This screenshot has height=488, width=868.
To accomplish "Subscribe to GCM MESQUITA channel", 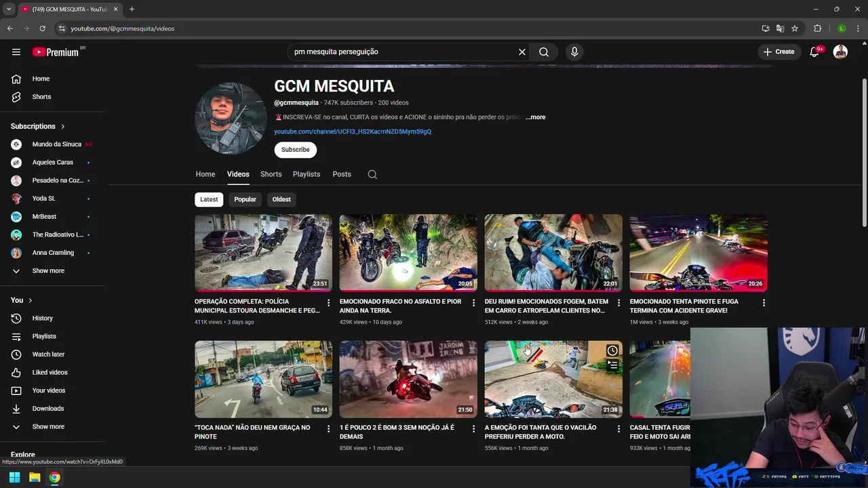I will pos(296,150).
